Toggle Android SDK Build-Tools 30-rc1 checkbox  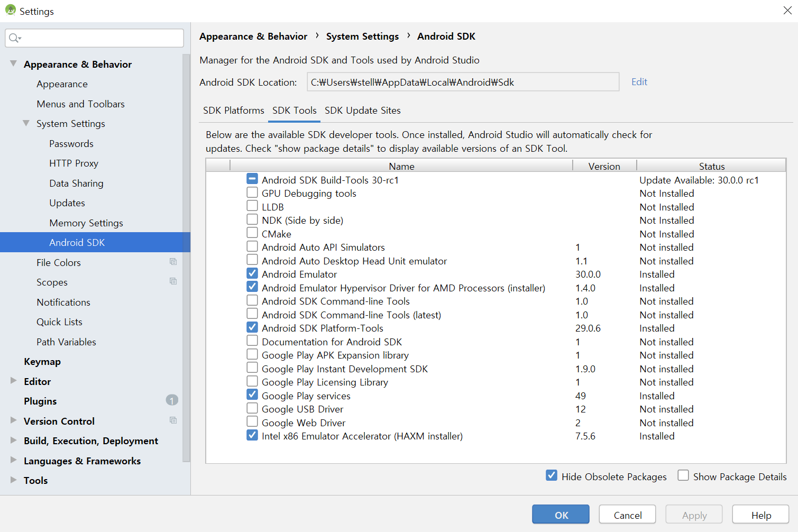coord(252,179)
